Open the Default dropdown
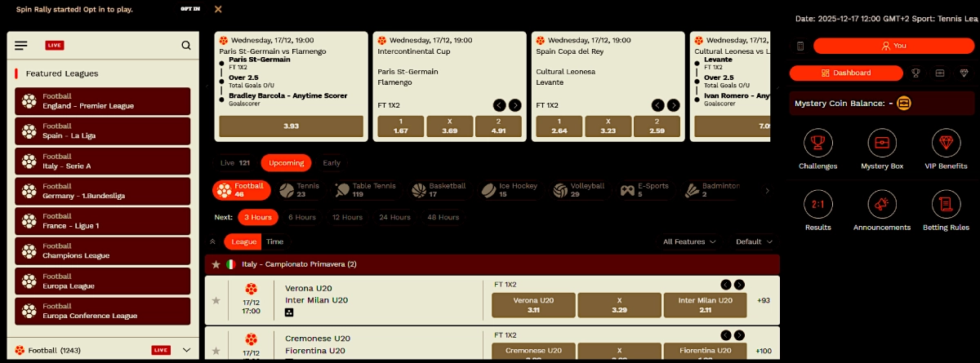 [x=754, y=241]
